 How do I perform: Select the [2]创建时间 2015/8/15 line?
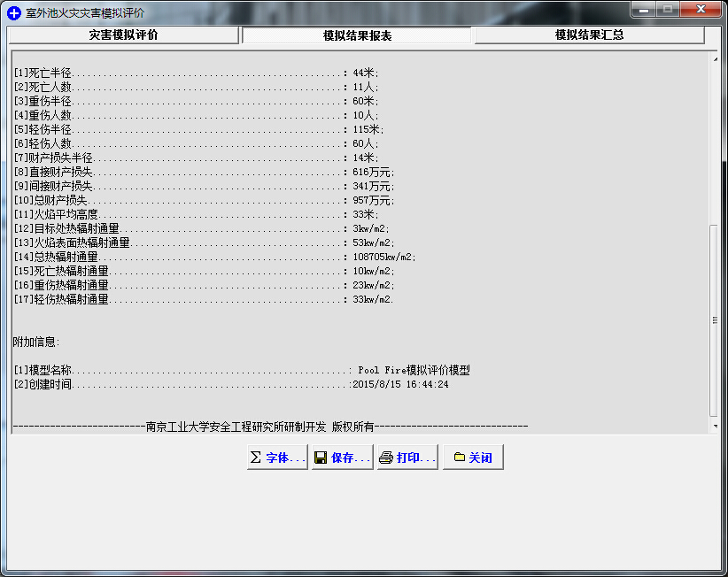[x=231, y=384]
